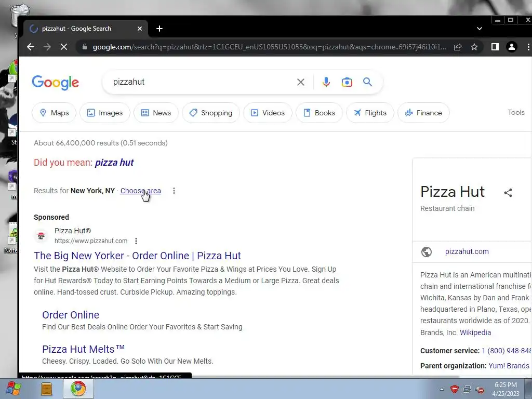Open the Chrome side panel icon
This screenshot has width=532, height=399.
pos(495,47)
